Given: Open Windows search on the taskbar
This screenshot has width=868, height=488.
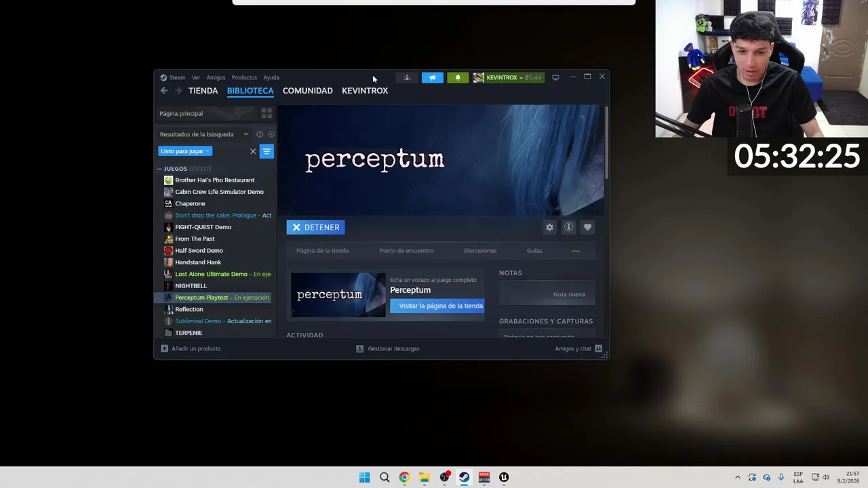Looking at the screenshot, I should (x=384, y=477).
